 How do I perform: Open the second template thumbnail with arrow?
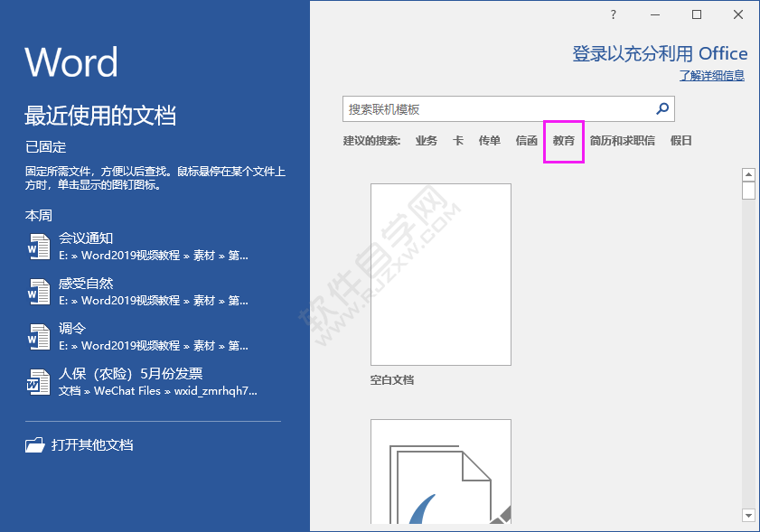(441, 471)
